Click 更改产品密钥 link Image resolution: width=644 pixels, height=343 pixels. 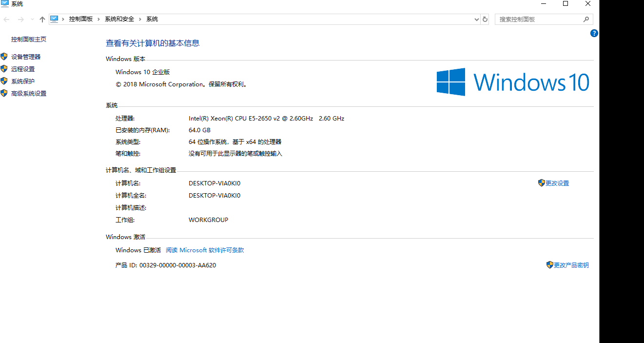pyautogui.click(x=571, y=265)
